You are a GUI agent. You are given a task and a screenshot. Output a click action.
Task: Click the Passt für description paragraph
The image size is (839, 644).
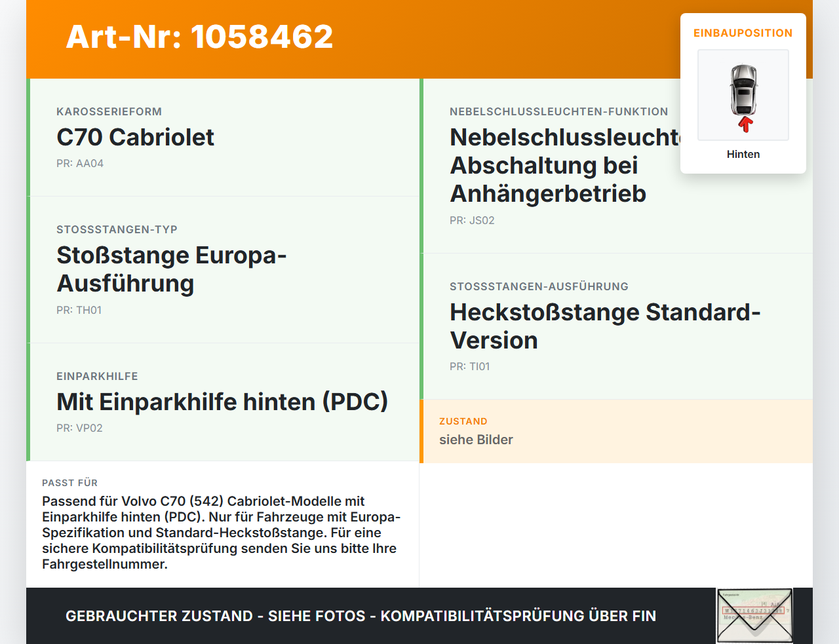[x=222, y=533]
